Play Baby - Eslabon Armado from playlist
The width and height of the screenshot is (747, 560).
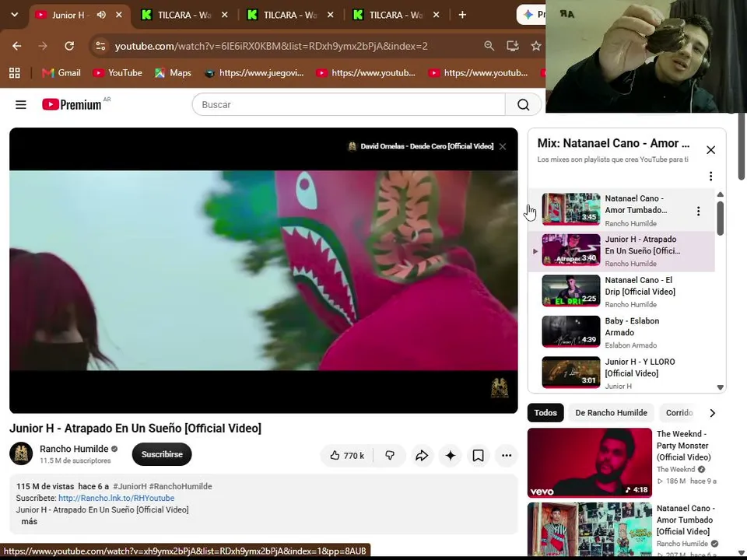tap(622, 332)
